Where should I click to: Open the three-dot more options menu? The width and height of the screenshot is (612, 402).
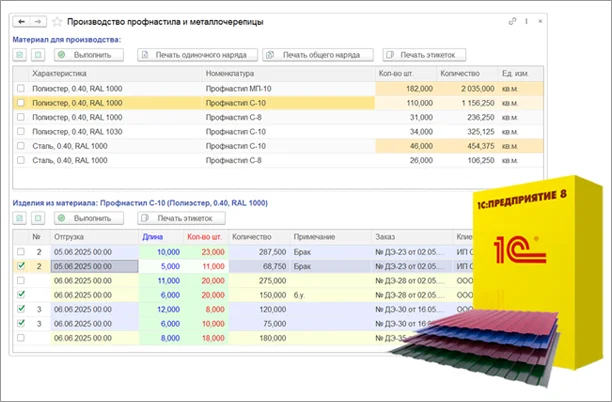point(526,21)
